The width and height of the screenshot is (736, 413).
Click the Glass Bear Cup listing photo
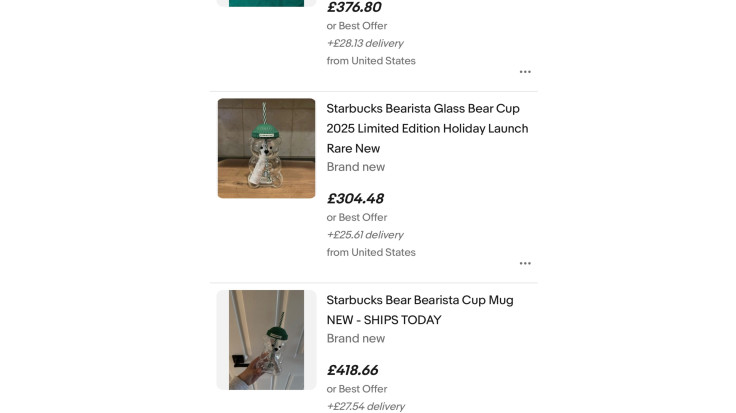coord(266,148)
